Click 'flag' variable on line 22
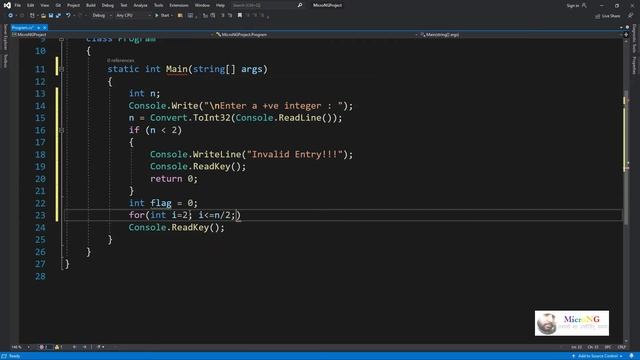 click(x=161, y=203)
